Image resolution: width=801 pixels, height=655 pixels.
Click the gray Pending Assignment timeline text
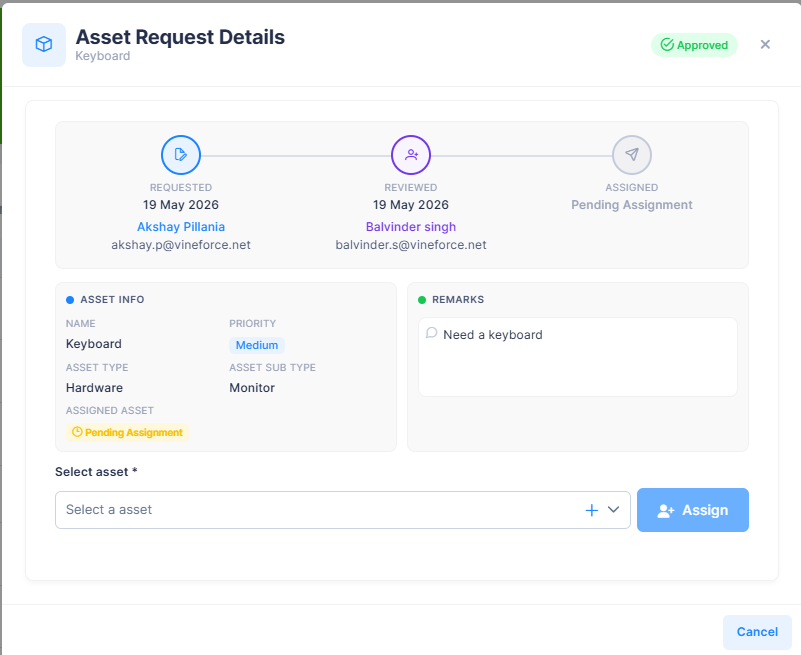tap(632, 205)
